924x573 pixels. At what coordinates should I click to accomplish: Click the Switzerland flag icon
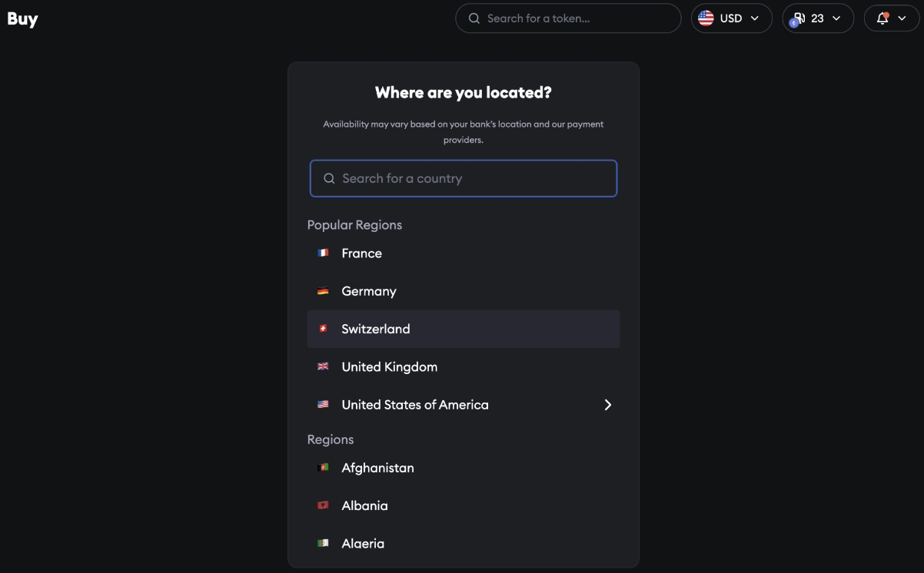coord(323,329)
